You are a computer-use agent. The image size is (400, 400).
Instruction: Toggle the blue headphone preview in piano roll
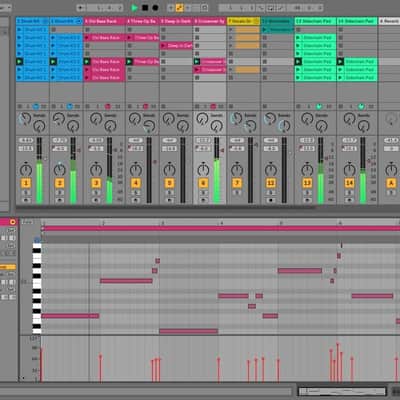coord(37,240)
